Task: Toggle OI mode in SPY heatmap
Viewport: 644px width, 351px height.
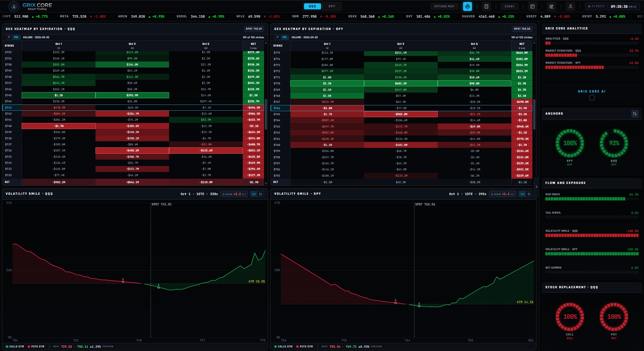Action: point(278,37)
